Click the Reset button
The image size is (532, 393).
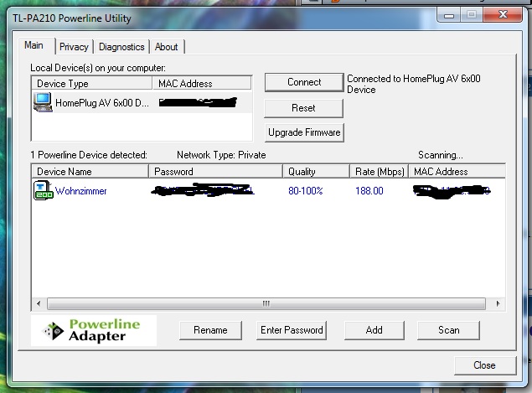(x=303, y=108)
